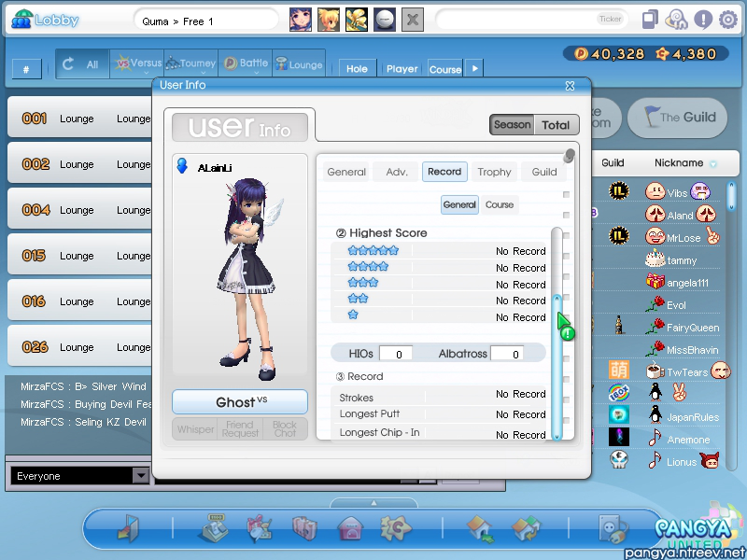This screenshot has width=747, height=560.
Task: Expand the bottom dock with up arrow
Action: pyautogui.click(x=374, y=503)
